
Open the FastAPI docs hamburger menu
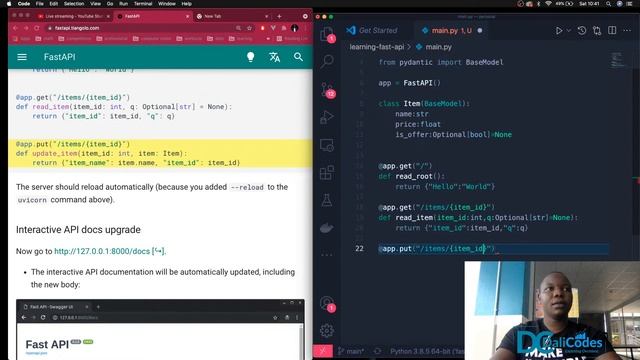(x=22, y=57)
